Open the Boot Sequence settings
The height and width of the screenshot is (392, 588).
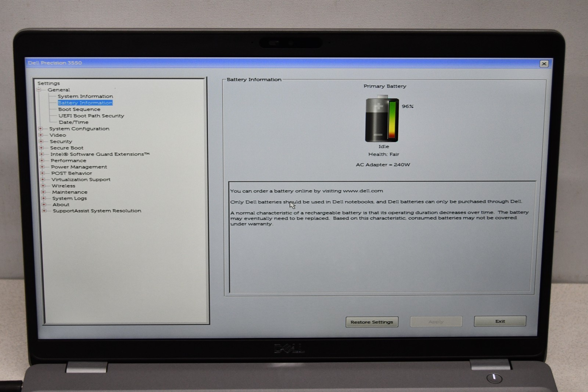tap(79, 109)
